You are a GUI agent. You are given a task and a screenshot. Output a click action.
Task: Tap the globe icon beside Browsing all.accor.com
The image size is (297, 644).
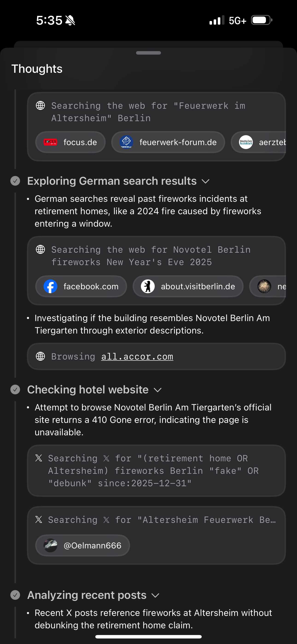tap(41, 356)
